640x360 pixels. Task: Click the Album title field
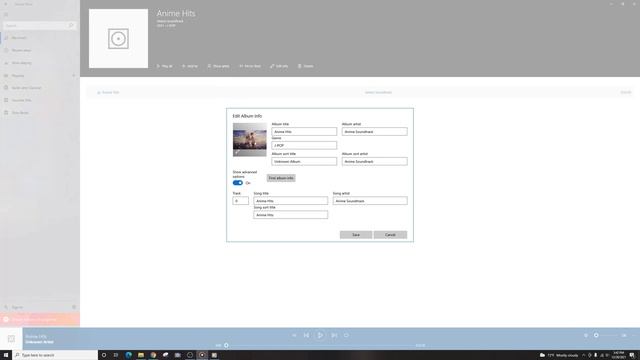pos(304,131)
